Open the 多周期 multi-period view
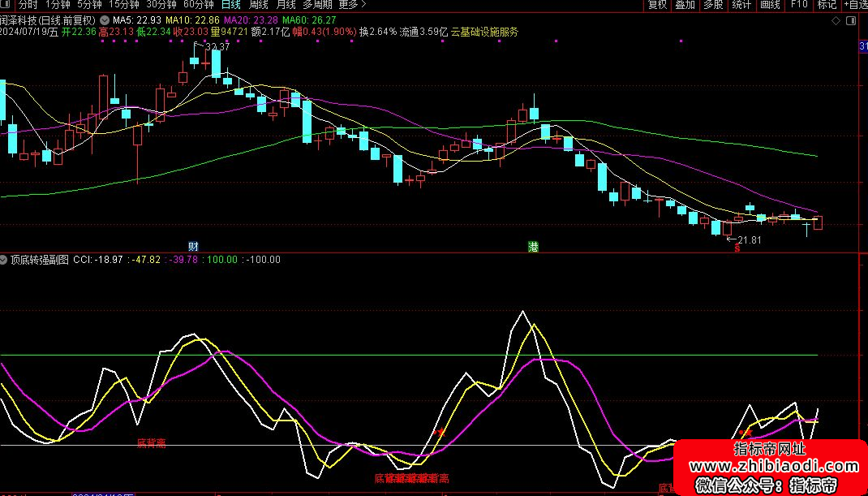The height and width of the screenshot is (496, 868). click(x=317, y=5)
